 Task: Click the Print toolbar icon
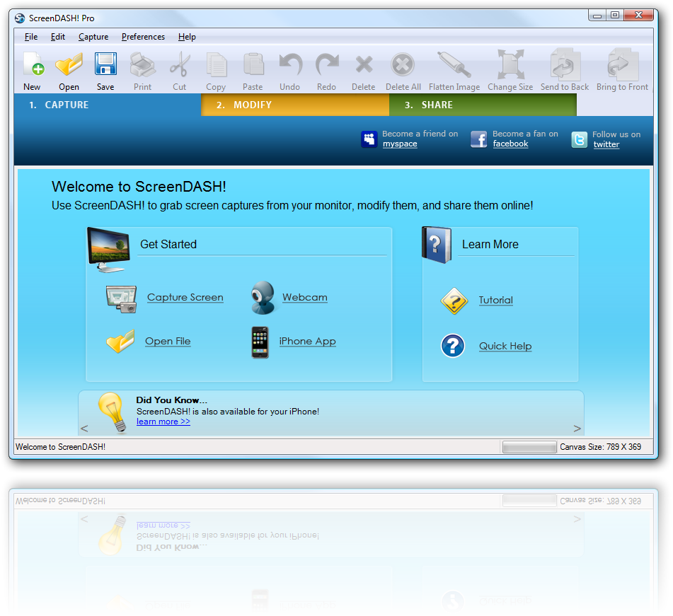click(x=142, y=64)
